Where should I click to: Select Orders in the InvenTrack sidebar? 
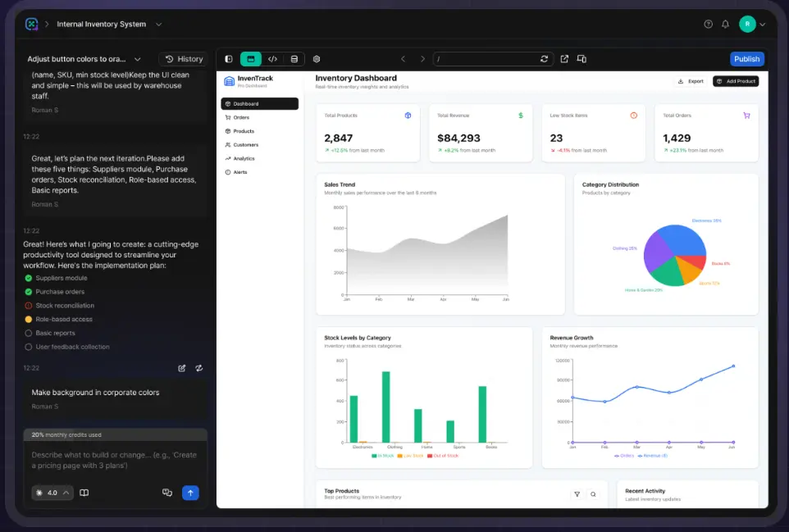(x=241, y=117)
